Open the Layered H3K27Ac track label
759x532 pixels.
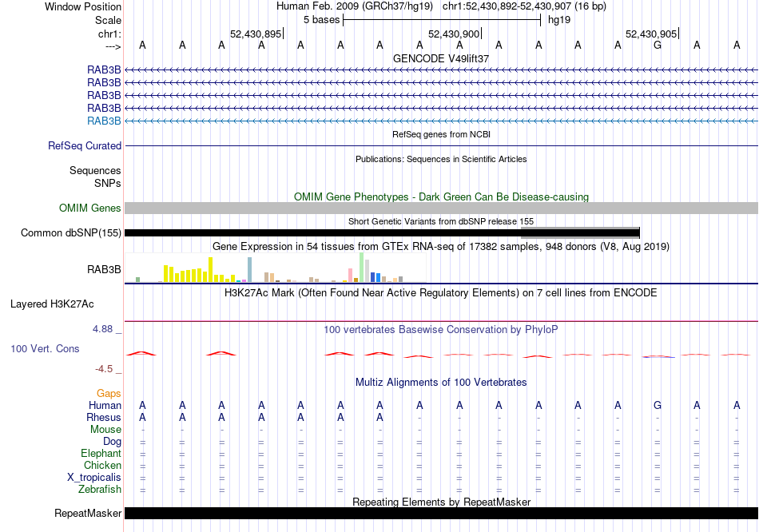(x=52, y=304)
